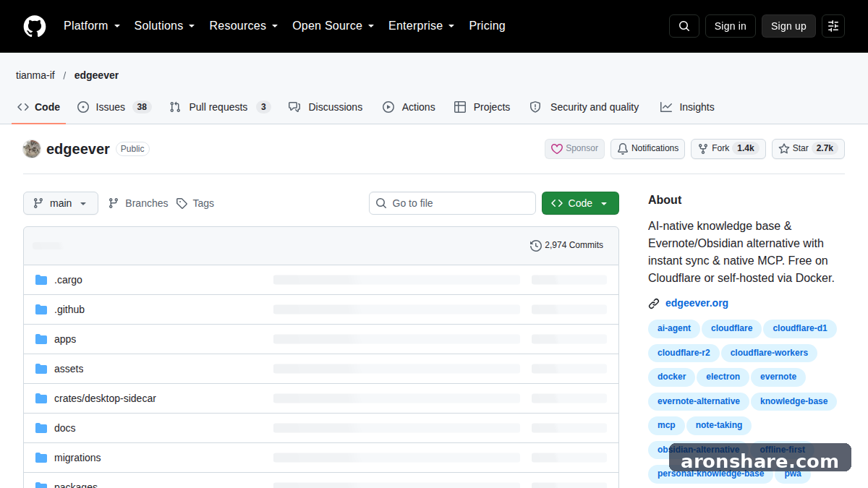Star the edgeever repository
868x488 pixels.
coord(808,149)
